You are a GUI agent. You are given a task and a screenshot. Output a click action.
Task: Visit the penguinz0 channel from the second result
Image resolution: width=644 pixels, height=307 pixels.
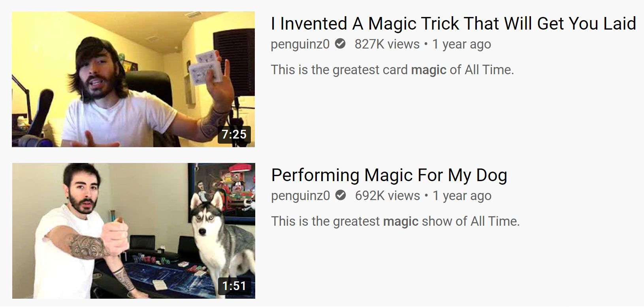click(x=301, y=196)
